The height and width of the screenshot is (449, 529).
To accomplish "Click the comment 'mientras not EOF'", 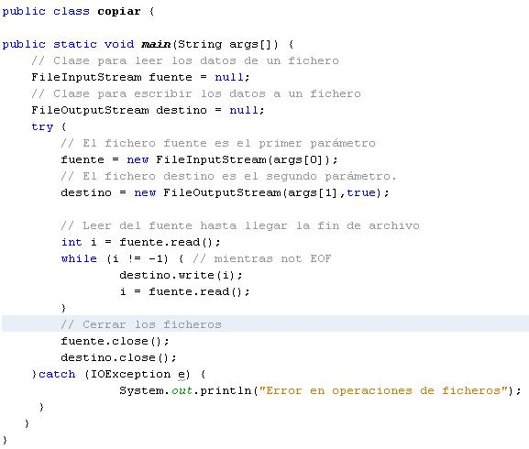I will tap(262, 259).
